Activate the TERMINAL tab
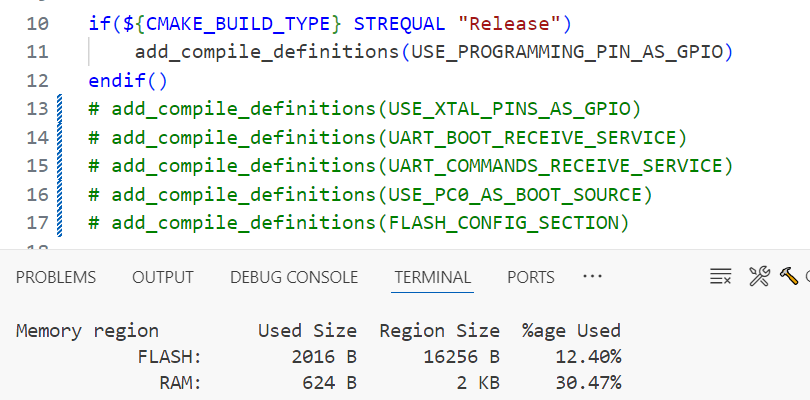Image resolution: width=810 pixels, height=400 pixels. coord(432,277)
